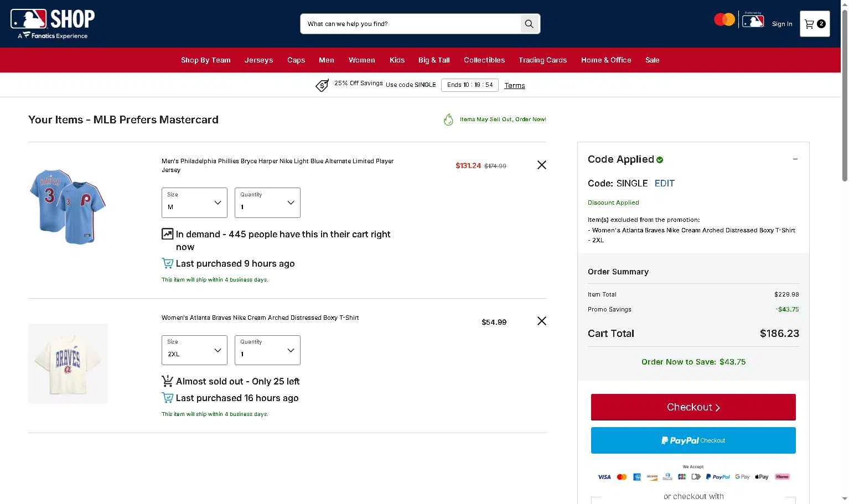Click the MLB preferred logo in header
849x504 pixels.
tap(753, 20)
